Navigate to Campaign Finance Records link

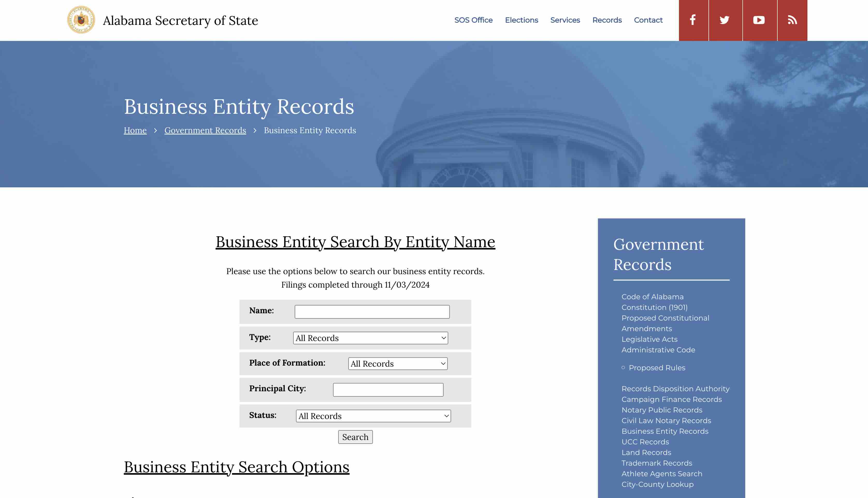672,399
